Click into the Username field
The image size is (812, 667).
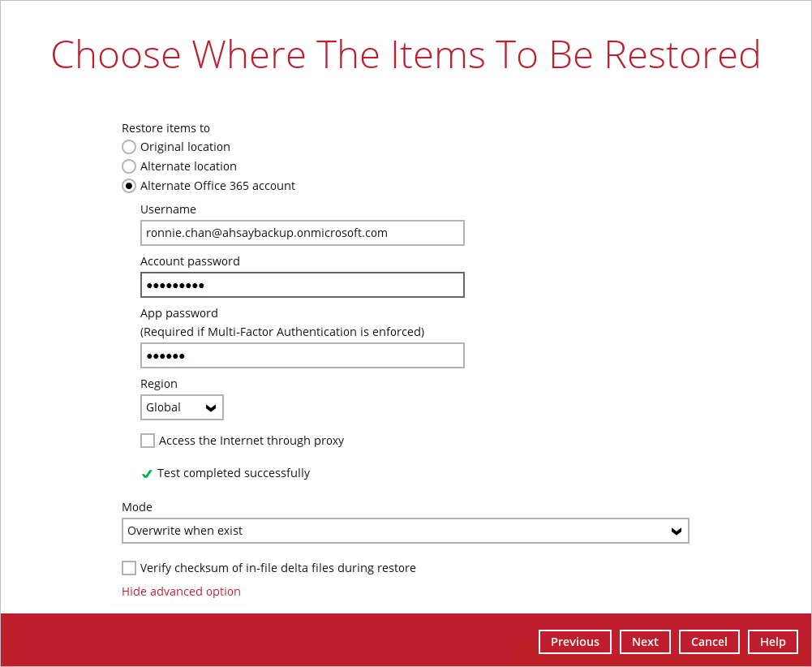(x=303, y=233)
